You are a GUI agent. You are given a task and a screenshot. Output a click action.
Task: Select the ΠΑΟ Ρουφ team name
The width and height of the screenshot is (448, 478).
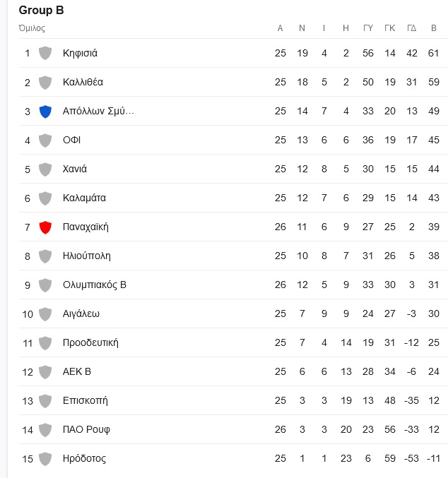tap(86, 429)
